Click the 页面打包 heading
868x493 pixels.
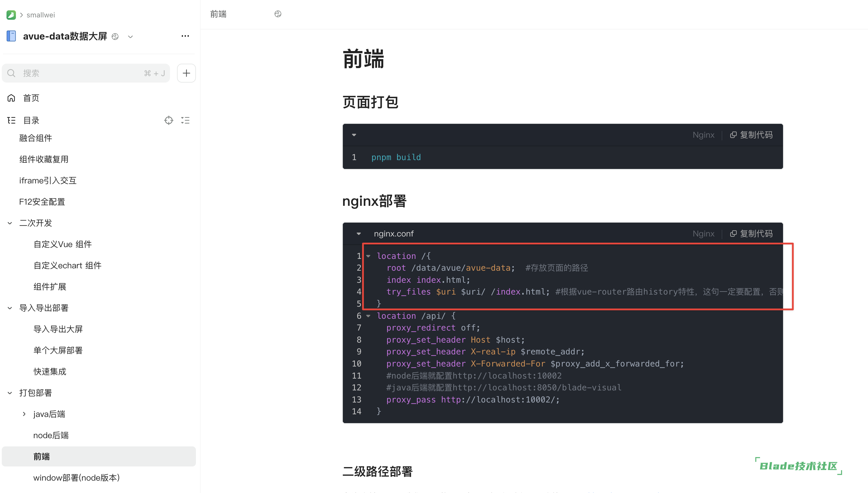click(x=370, y=102)
